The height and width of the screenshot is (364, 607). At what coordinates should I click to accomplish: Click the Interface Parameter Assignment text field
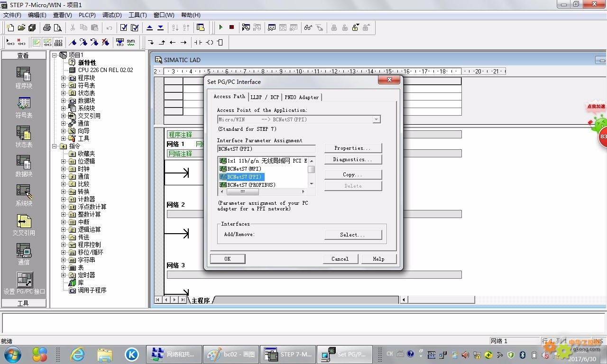pyautogui.click(x=266, y=149)
